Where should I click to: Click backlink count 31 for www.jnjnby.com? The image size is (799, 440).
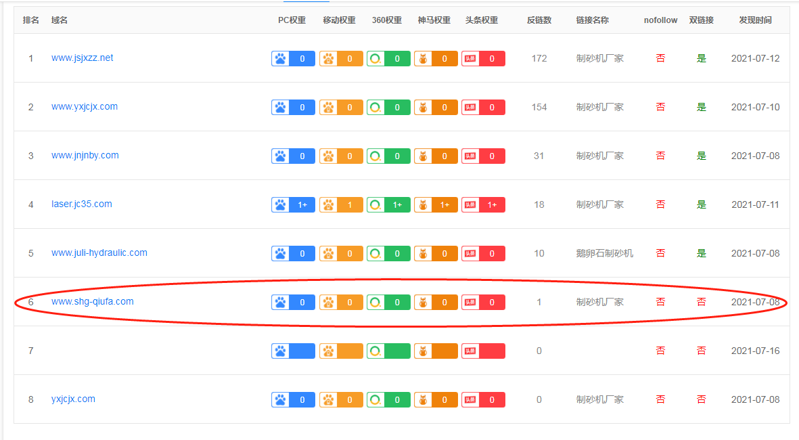(539, 156)
